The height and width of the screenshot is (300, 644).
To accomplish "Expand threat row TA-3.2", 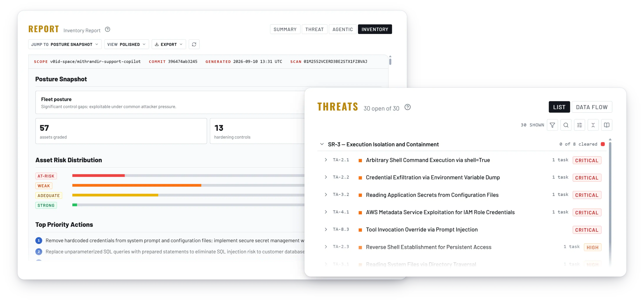I will pos(326,195).
